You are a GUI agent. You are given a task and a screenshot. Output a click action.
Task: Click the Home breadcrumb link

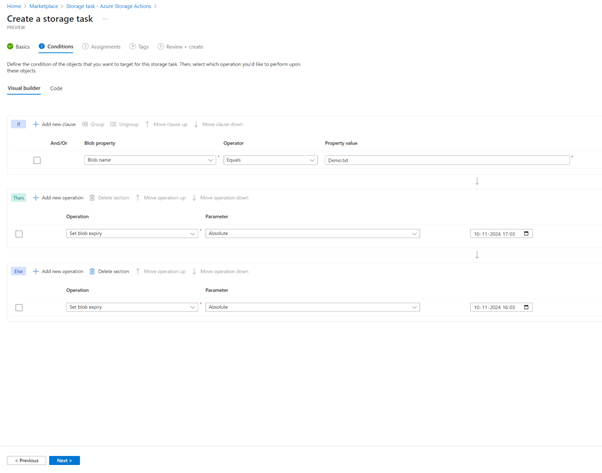14,6
